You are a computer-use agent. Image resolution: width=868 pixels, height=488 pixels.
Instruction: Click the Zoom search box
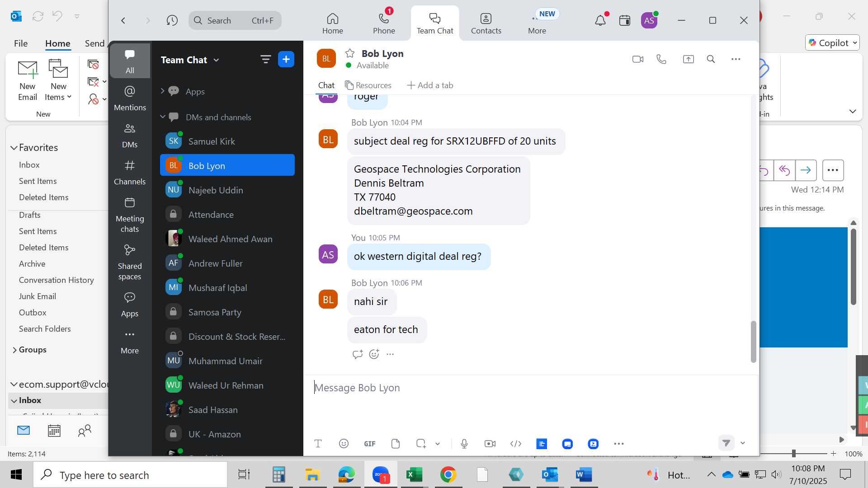(x=235, y=20)
